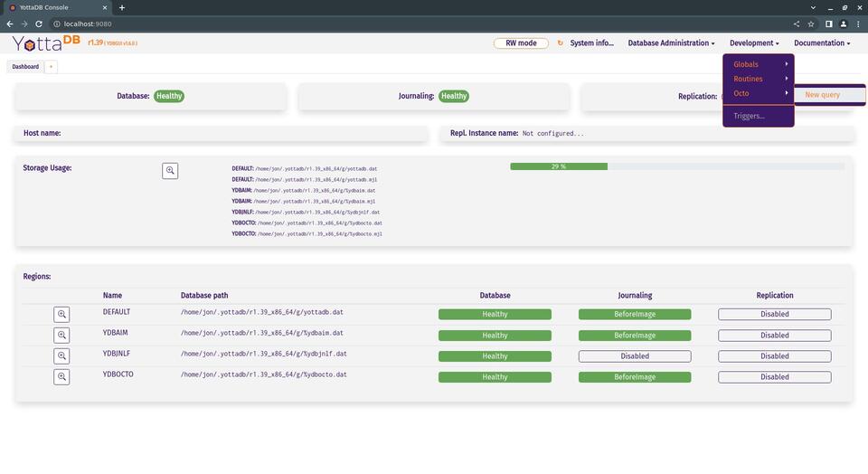Expand the Routines submenu

click(x=759, y=79)
